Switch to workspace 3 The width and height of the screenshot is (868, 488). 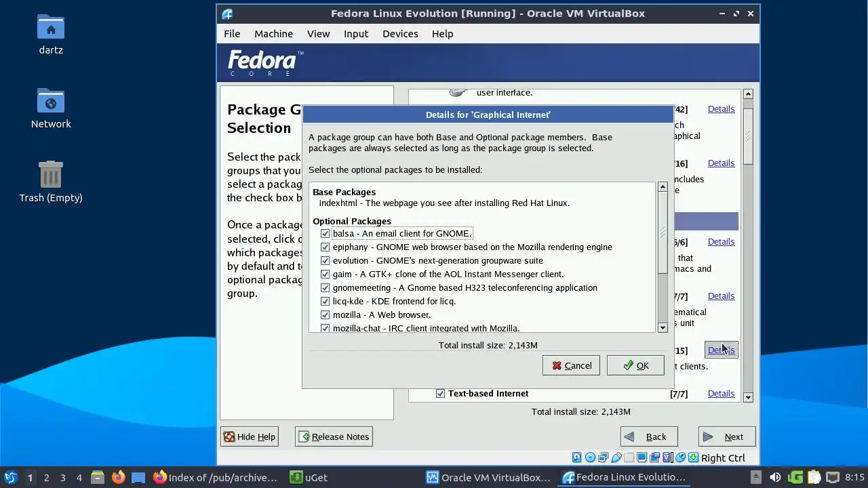click(62, 477)
